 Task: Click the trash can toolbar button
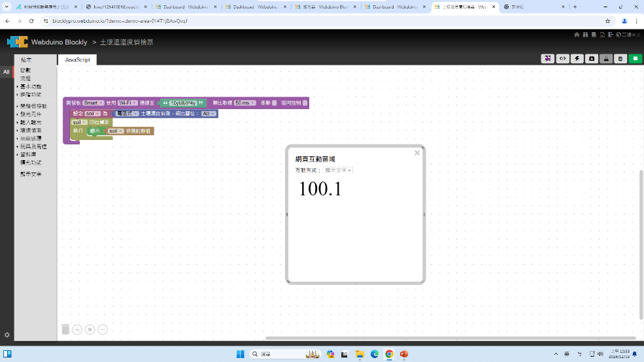[x=621, y=58]
